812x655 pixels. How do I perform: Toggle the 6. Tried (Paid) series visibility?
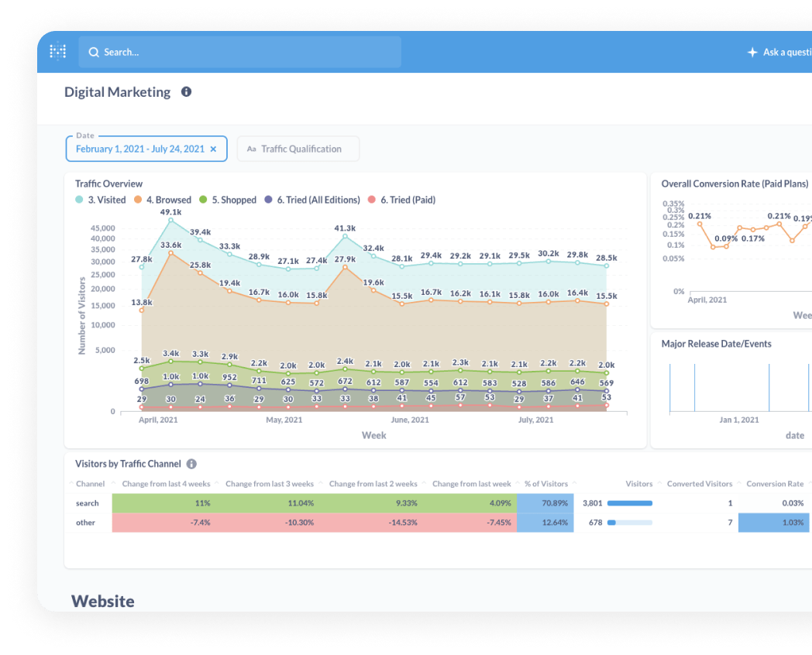[x=403, y=200]
